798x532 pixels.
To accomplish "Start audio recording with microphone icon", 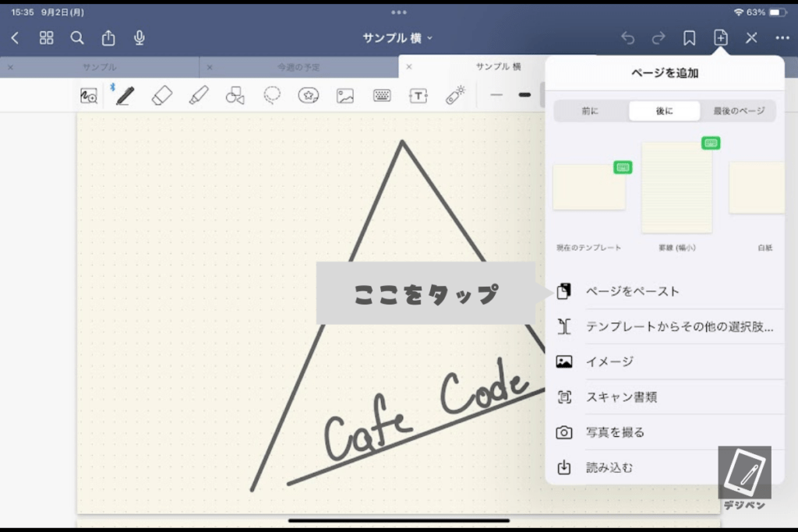I will pos(139,37).
